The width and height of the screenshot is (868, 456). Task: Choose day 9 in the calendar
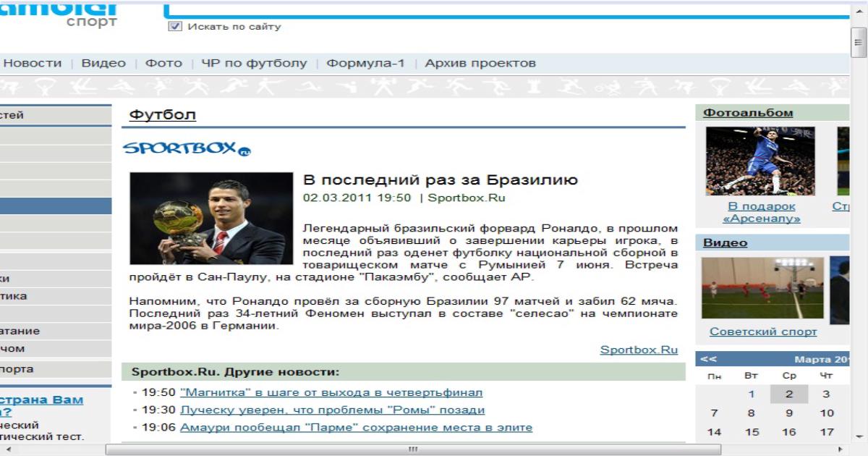click(x=790, y=413)
